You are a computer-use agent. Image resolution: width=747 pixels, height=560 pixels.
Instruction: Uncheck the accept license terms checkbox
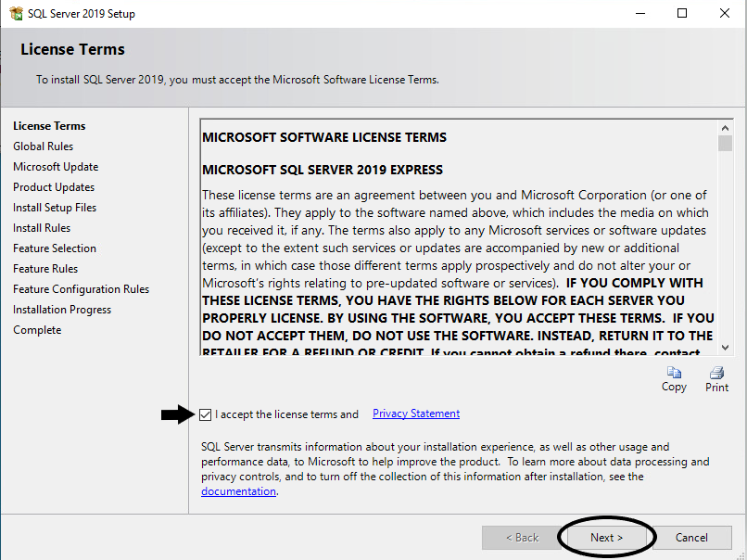[x=206, y=414]
